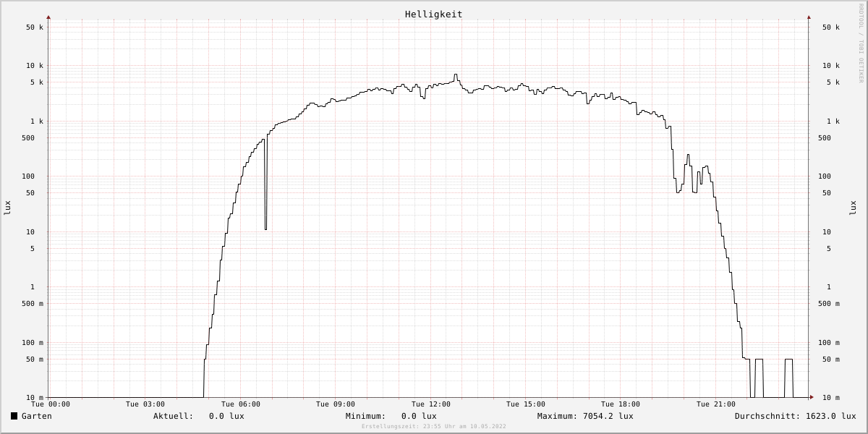Image resolution: width=868 pixels, height=434 pixels.
Task: Select the "Tue 18:00" time axis label
Action: (621, 404)
